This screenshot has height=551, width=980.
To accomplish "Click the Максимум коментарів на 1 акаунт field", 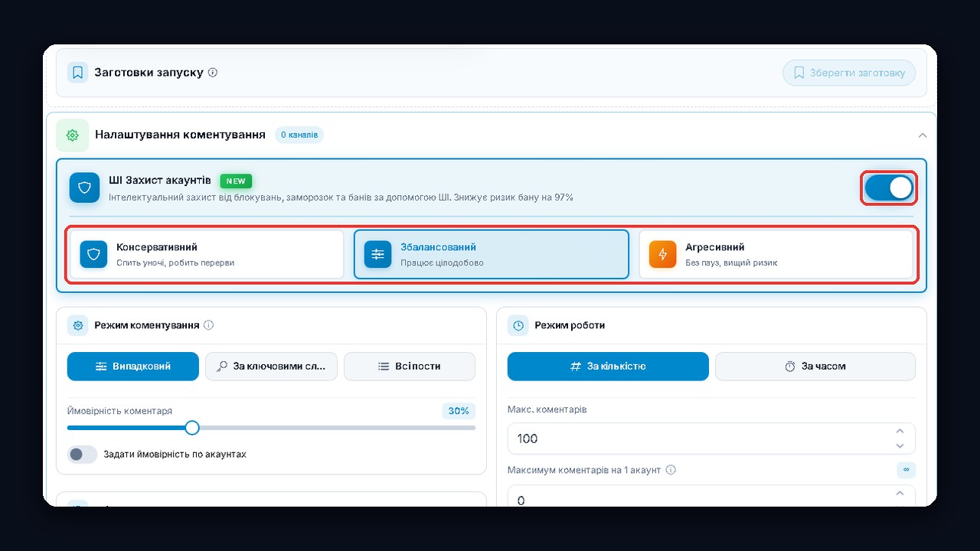I will coord(711,496).
